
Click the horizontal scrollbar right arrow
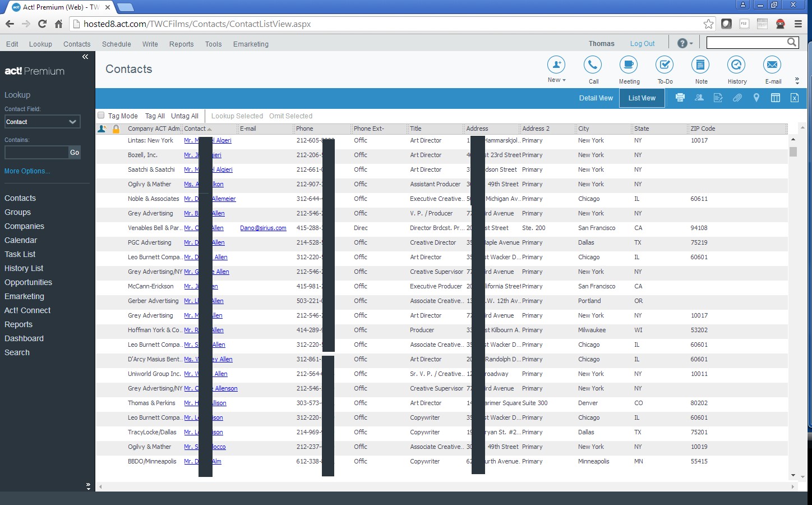point(792,486)
